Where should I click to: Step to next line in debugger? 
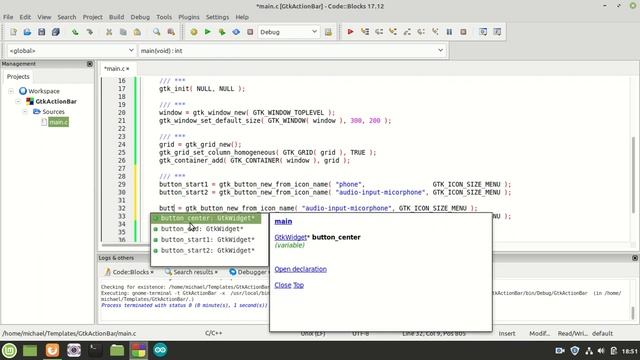[379, 32]
